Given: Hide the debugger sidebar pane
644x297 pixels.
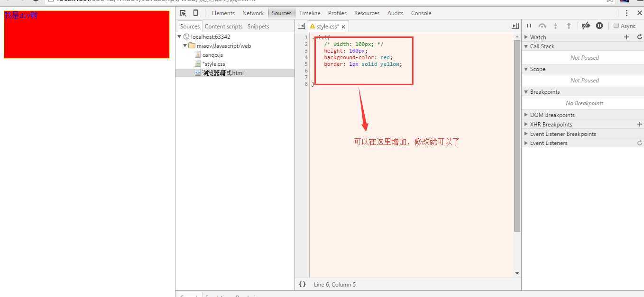Looking at the screenshot, I should tap(515, 26).
